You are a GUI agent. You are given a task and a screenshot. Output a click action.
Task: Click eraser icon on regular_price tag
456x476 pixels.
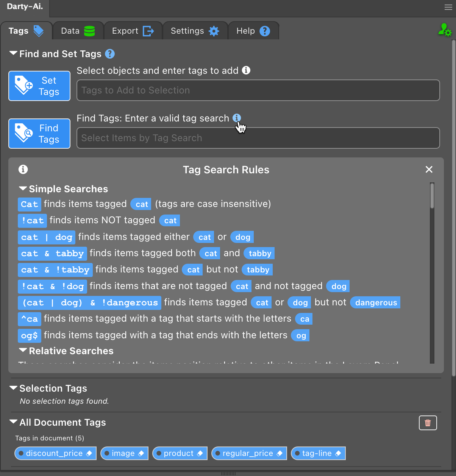coord(280,453)
